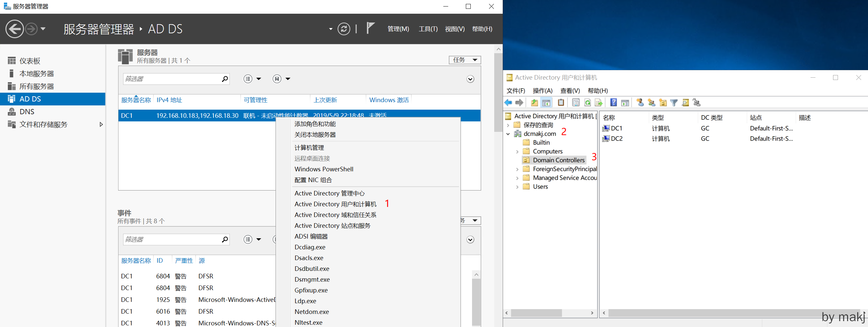Click the notifications flag icon
Viewport: 868px width, 327px height.
tap(370, 28)
